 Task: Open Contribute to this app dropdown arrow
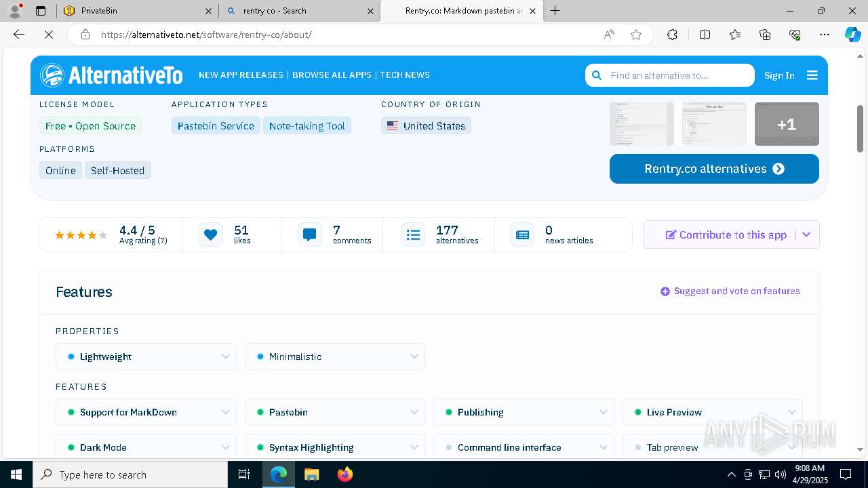(806, 235)
